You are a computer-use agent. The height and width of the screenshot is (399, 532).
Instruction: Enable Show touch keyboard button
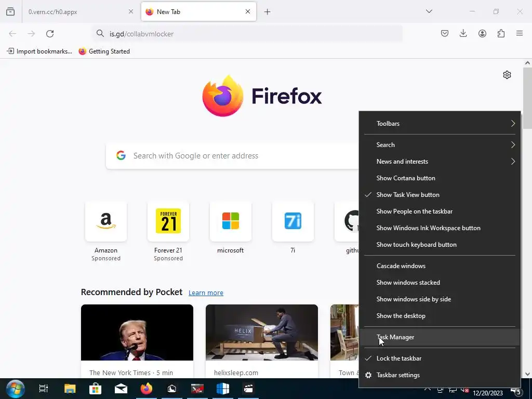440,245
